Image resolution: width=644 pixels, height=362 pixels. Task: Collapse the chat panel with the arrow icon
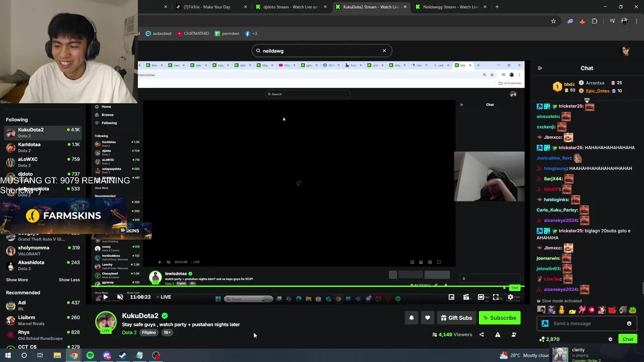point(540,68)
